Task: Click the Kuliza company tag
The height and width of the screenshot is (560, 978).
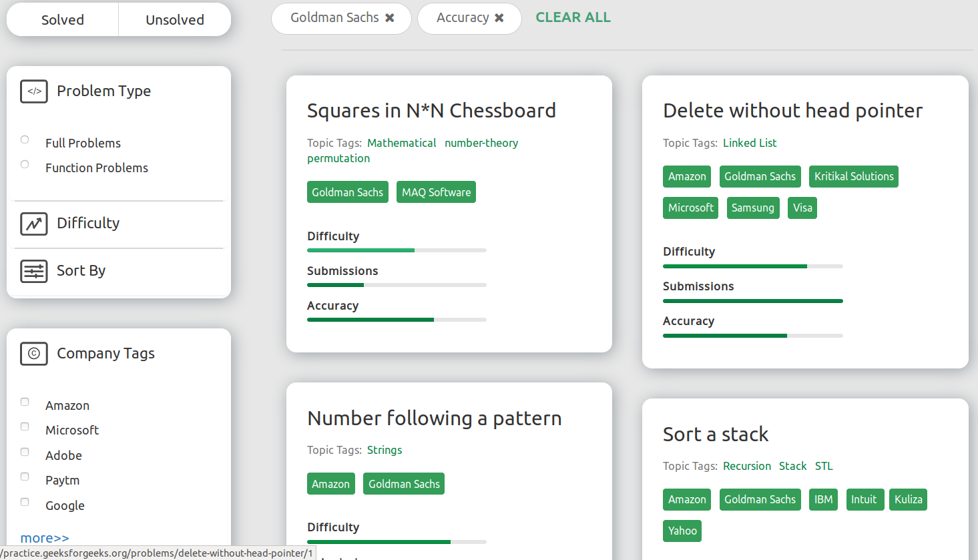Action: [x=909, y=499]
